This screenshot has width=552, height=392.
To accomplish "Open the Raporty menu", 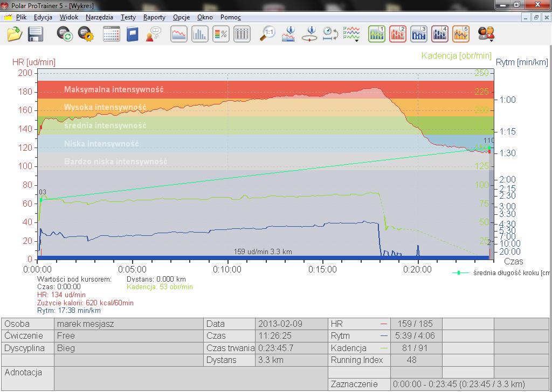I will pos(154,17).
